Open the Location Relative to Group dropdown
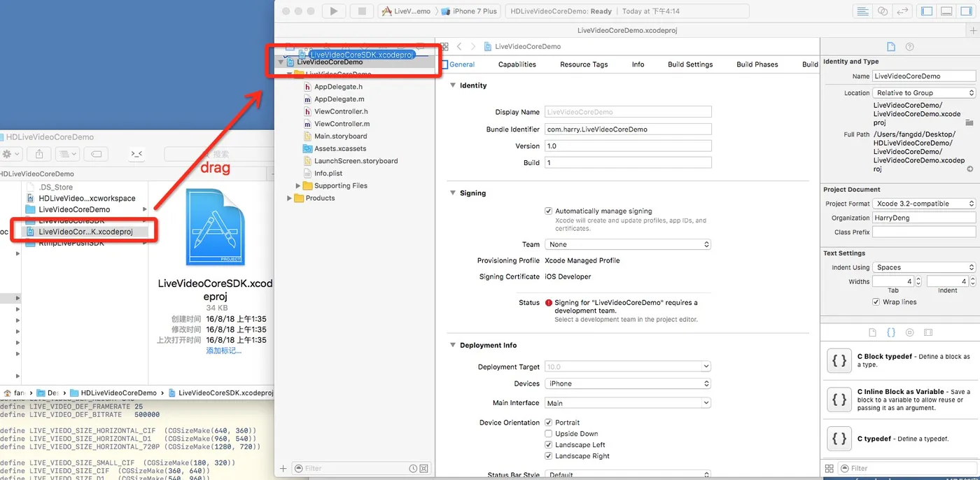The width and height of the screenshot is (980, 480). pyautogui.click(x=924, y=92)
